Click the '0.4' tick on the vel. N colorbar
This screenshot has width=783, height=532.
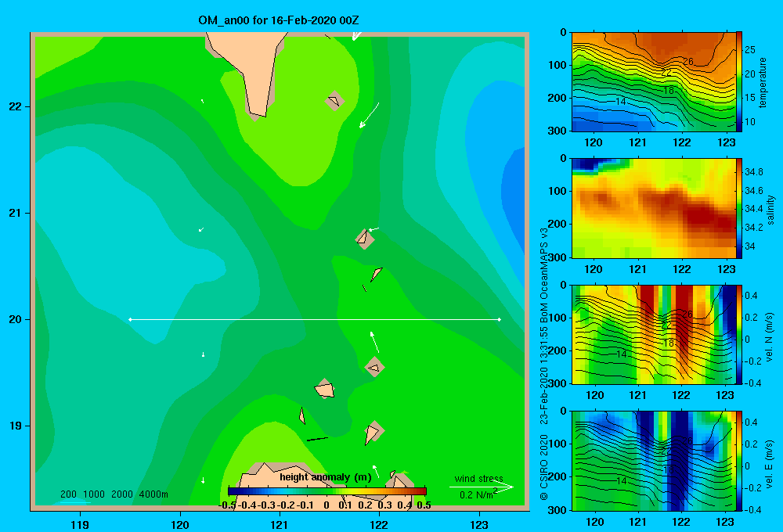click(752, 296)
